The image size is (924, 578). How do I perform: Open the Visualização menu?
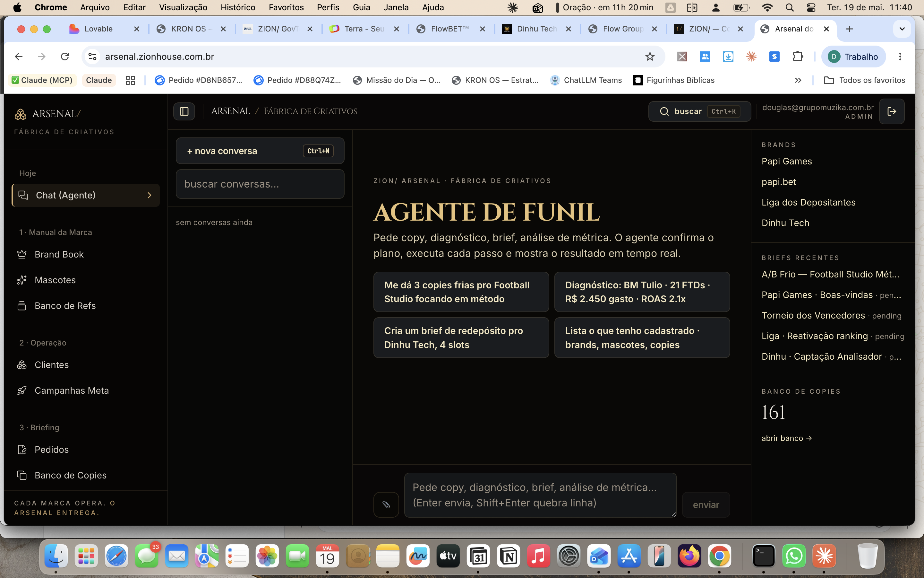(183, 8)
